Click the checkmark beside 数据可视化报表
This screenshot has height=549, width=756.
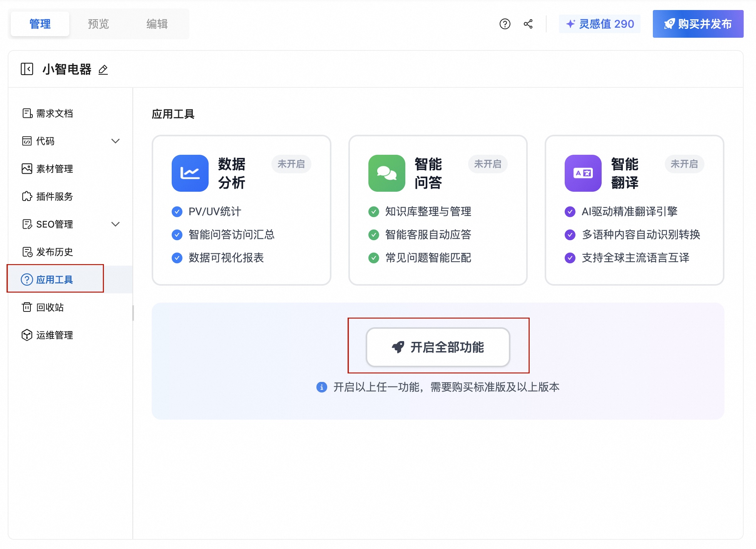tap(177, 258)
